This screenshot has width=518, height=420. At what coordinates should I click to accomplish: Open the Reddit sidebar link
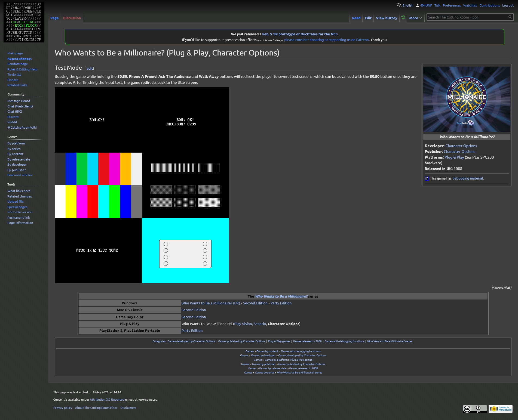[x=12, y=122]
